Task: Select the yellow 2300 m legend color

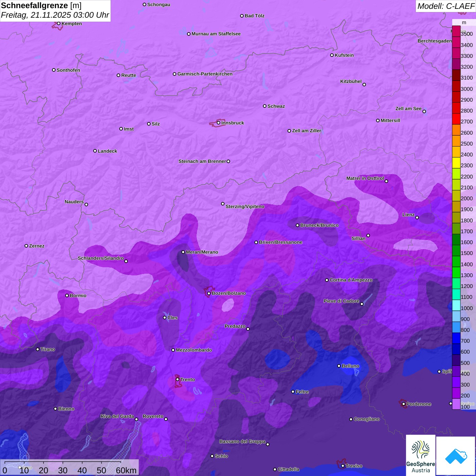Action: point(456,163)
